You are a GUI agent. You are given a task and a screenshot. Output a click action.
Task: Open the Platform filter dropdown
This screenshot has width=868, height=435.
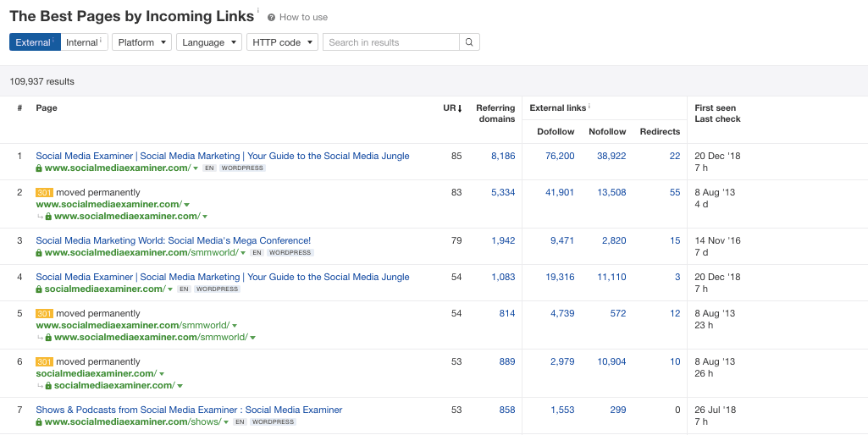pyautogui.click(x=141, y=42)
